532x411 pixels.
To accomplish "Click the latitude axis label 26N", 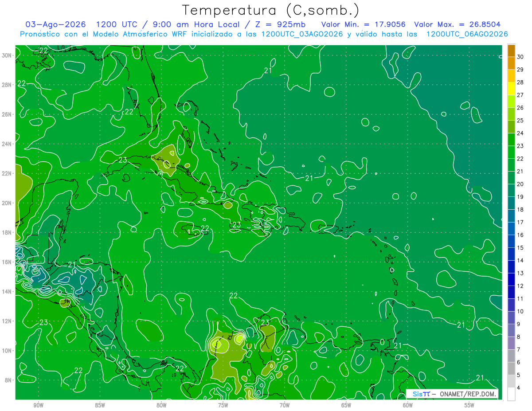I will tap(6, 114).
